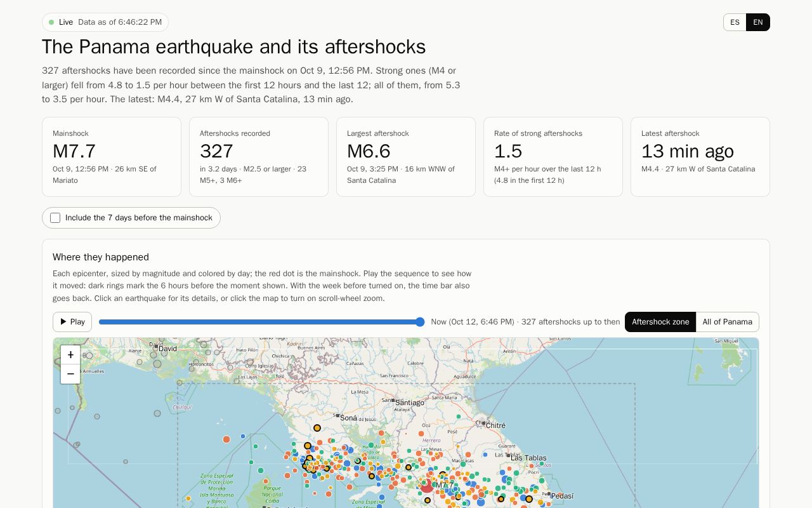Switch language to EN
Image resolution: width=812 pixels, height=508 pixels.
click(x=758, y=22)
